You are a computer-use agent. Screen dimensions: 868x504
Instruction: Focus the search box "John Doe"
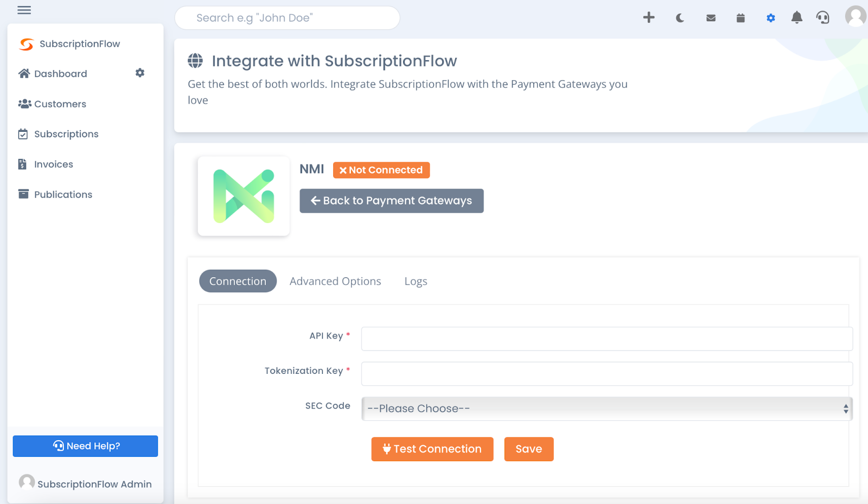[x=288, y=18]
